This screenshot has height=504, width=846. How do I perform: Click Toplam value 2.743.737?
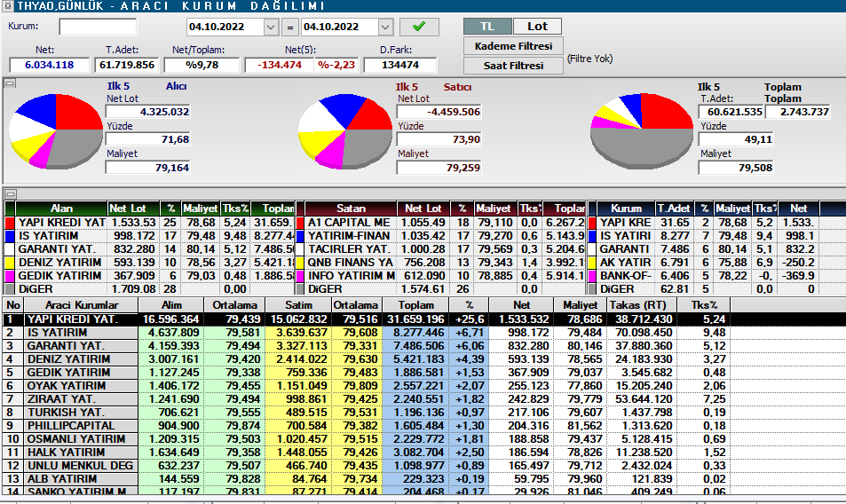tap(797, 112)
